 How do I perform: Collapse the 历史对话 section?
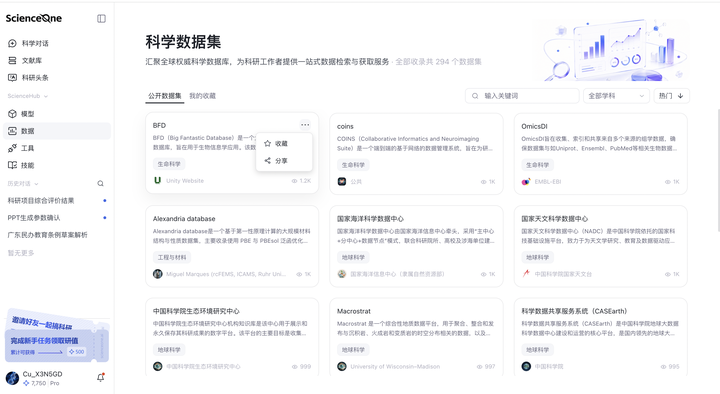(22, 184)
